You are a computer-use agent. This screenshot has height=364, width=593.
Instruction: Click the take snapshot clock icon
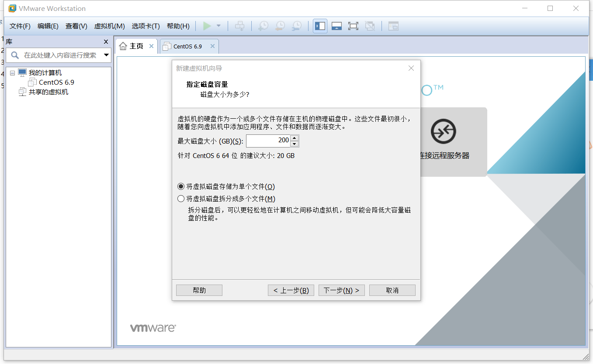[x=263, y=26]
